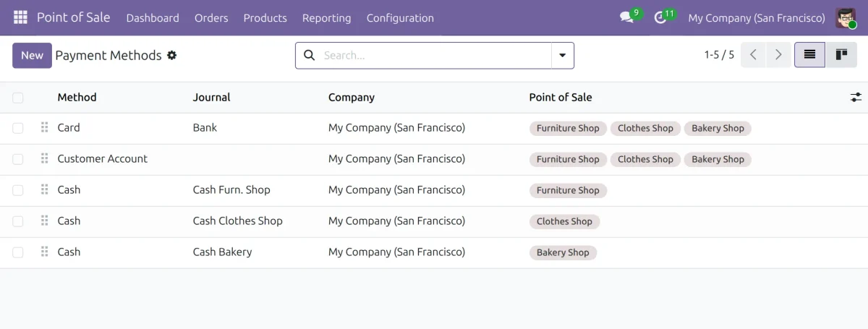Image resolution: width=868 pixels, height=329 pixels.
Task: Go to next page arrow
Action: [x=778, y=55]
